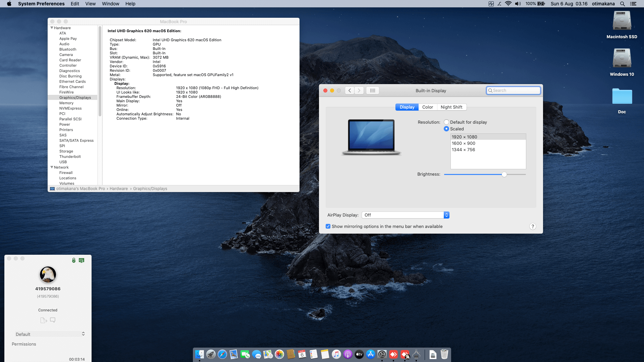Open Calendar from the dock
Screen dimensions: 644x362
(302, 354)
